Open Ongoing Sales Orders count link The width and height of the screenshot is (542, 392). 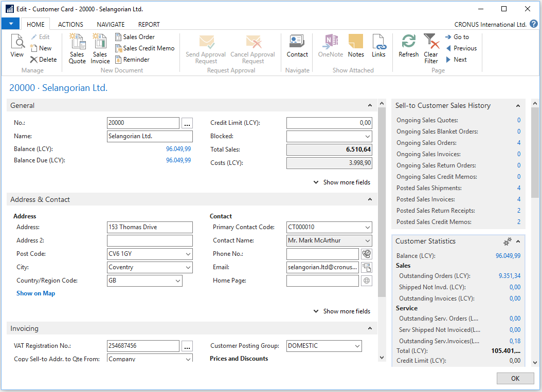(x=518, y=143)
